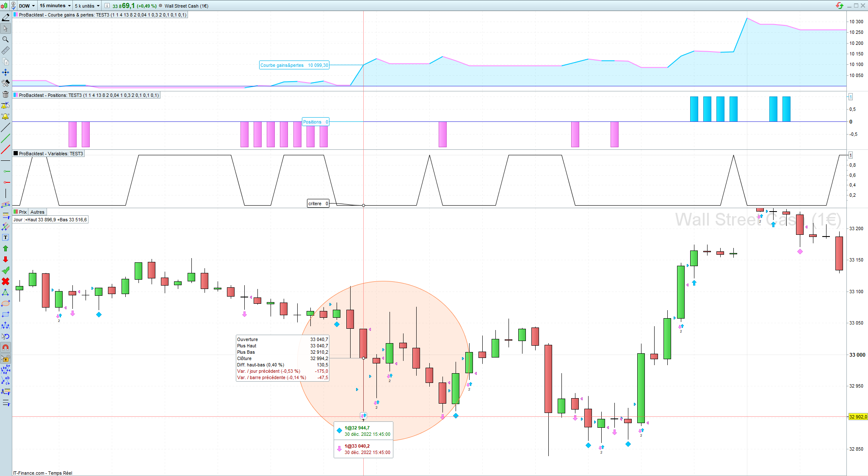Activate the cursor pointer mode

[x=6, y=28]
